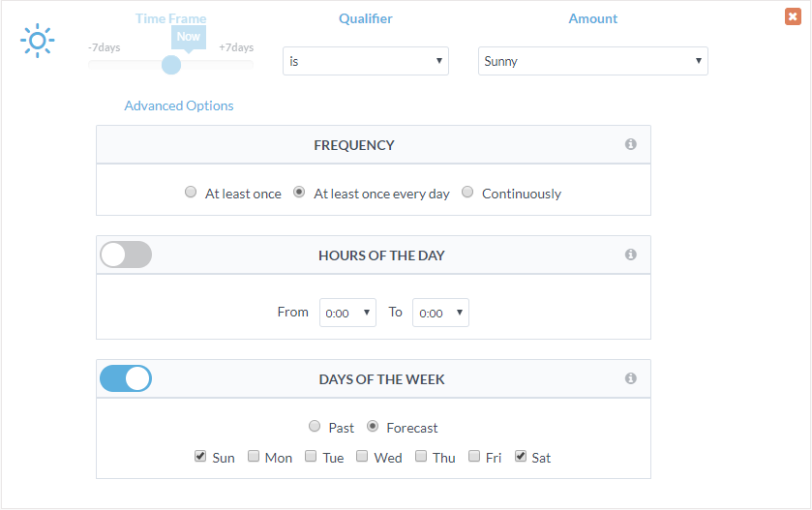Disable the Days of the Week toggle

coord(126,378)
